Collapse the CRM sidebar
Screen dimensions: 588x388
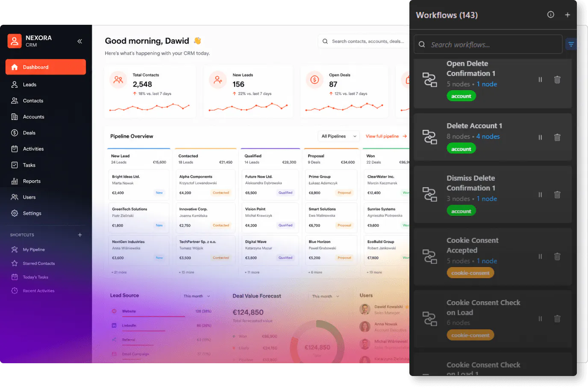[79, 41]
